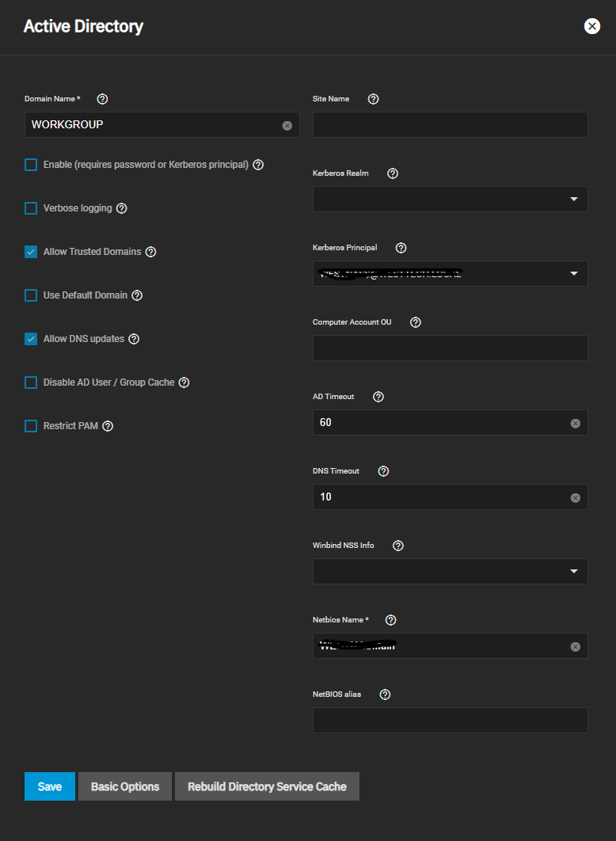Open Netbios Name help icon
The image size is (616, 841).
coord(391,620)
